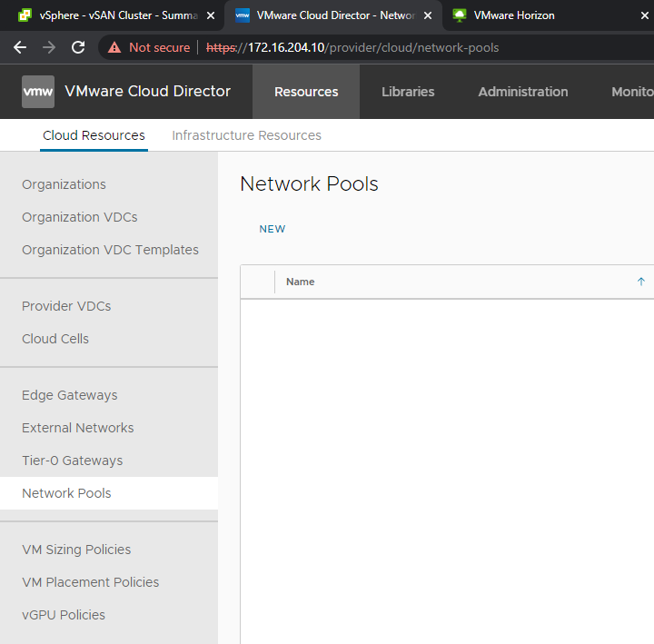Select the Cloud Resources tab
This screenshot has width=654, height=644.
click(x=94, y=135)
